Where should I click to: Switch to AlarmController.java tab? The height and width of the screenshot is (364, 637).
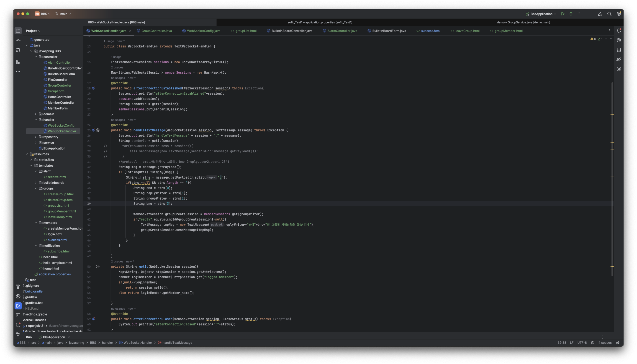[340, 31]
